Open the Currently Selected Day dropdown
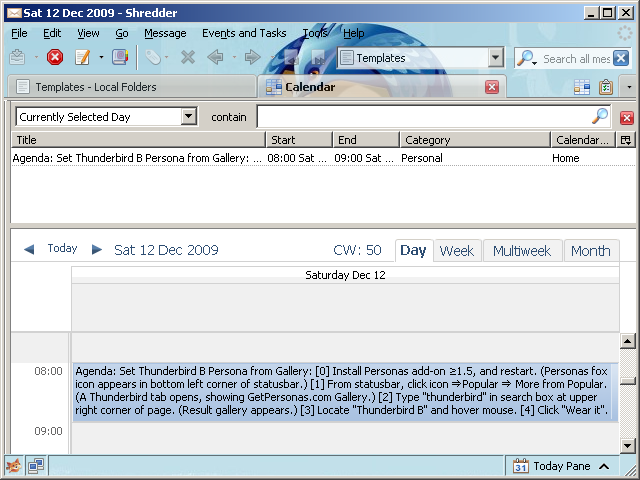Screen dimensions: 640x480 pyautogui.click(x=188, y=116)
